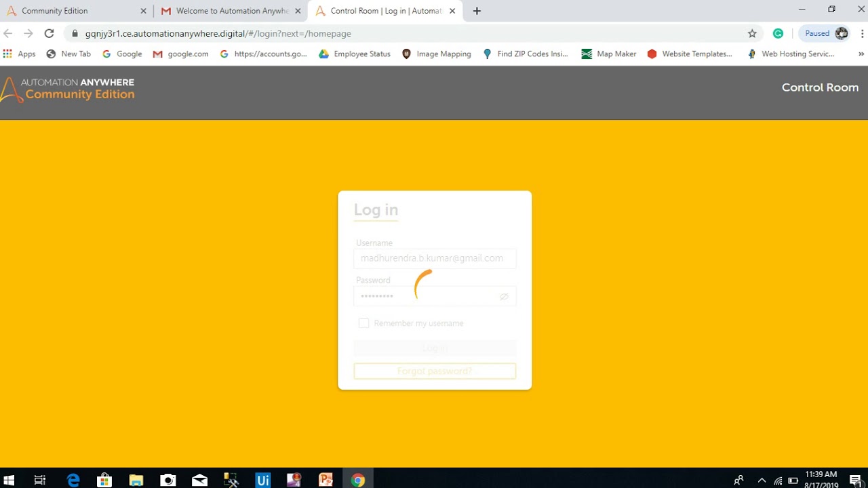Image resolution: width=868 pixels, height=488 pixels.
Task: Open the Google bookmark
Action: point(122,54)
